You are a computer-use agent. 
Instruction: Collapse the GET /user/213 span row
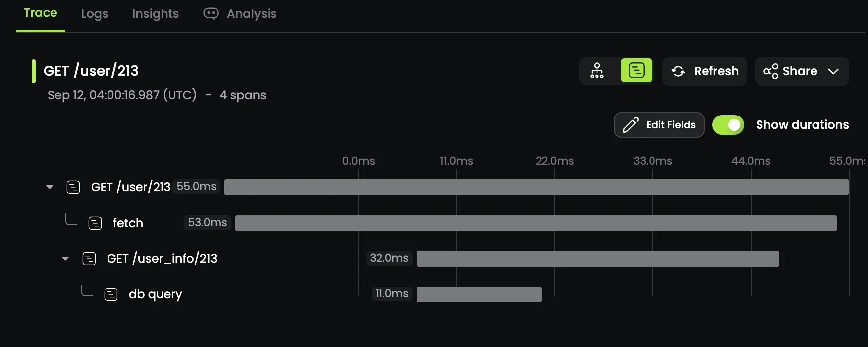point(50,187)
